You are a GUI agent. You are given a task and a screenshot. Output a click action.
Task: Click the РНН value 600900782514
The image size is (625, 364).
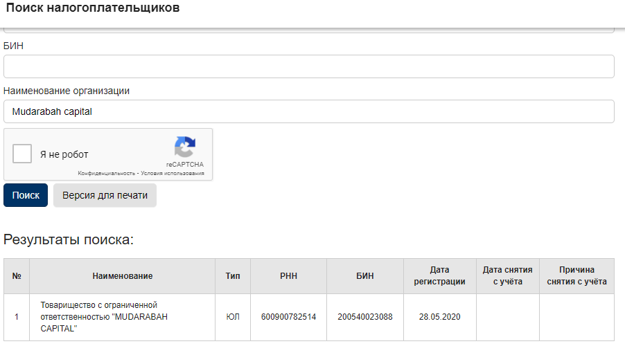288,317
